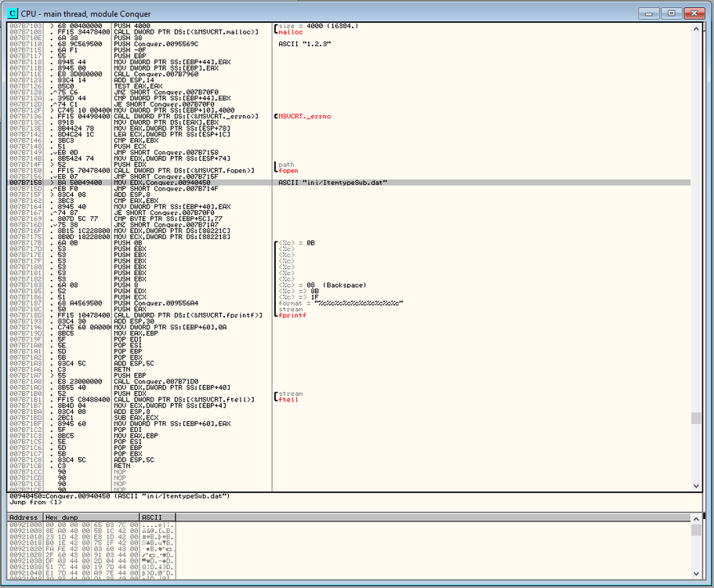Select the CALL MSVCRT.fopen instruction line
The image size is (714, 588).
183,170
